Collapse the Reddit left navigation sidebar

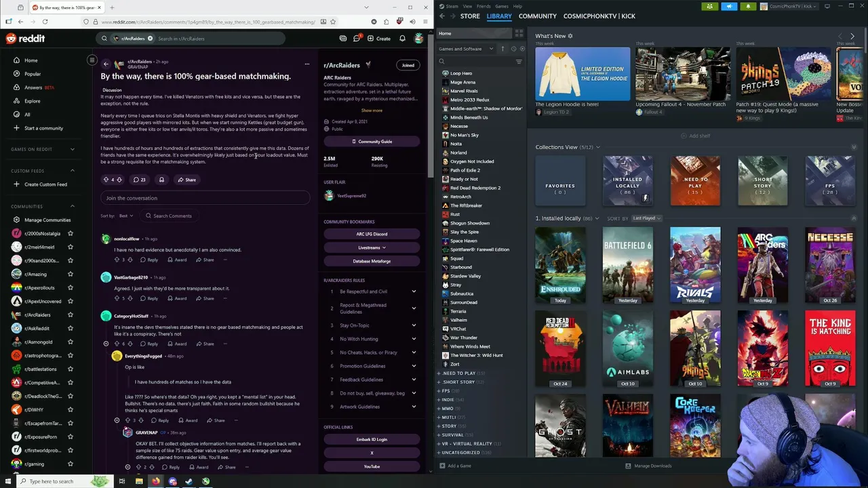point(92,60)
